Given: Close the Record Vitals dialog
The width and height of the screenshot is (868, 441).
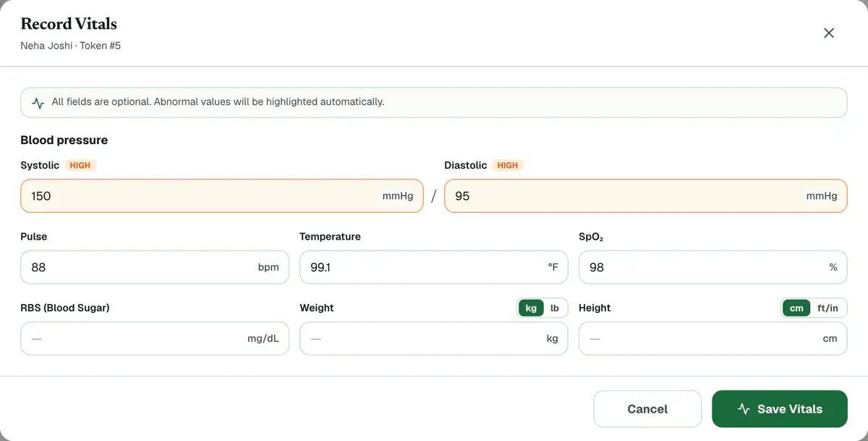Looking at the screenshot, I should pos(829,33).
